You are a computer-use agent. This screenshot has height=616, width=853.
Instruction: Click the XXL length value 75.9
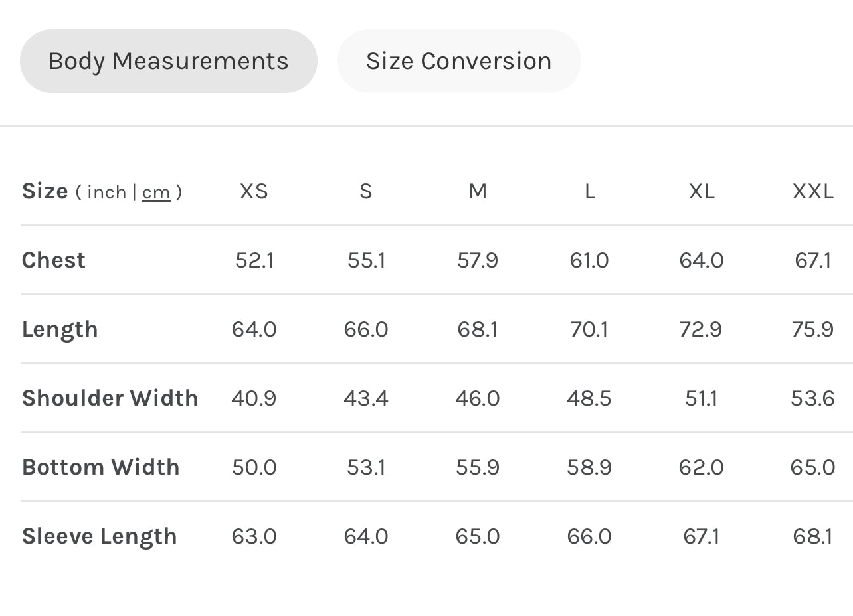[812, 329]
